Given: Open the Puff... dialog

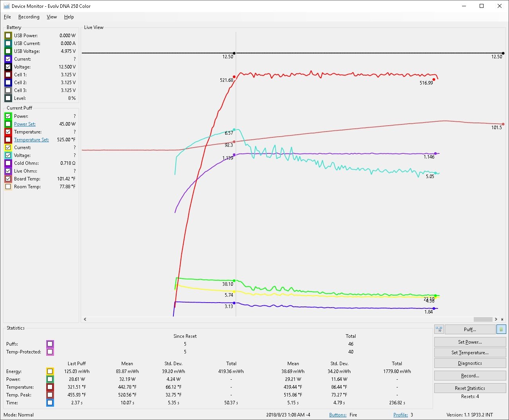Looking at the screenshot, I should [x=470, y=330].
